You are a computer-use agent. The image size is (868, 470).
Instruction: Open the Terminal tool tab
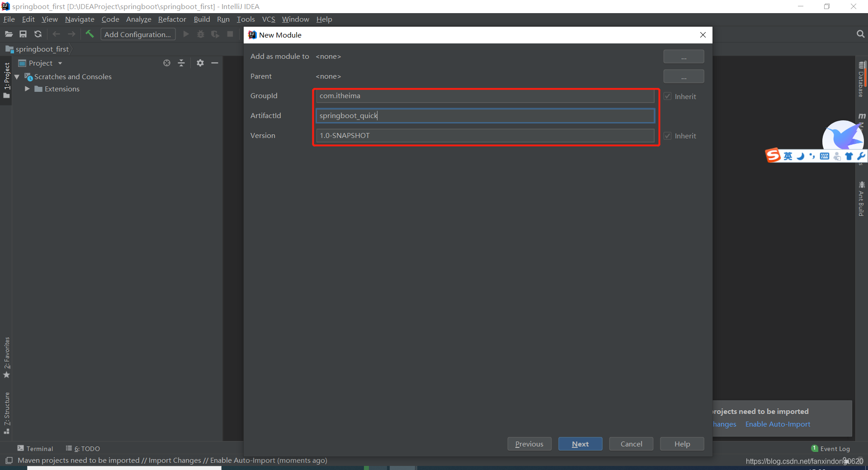click(35, 448)
